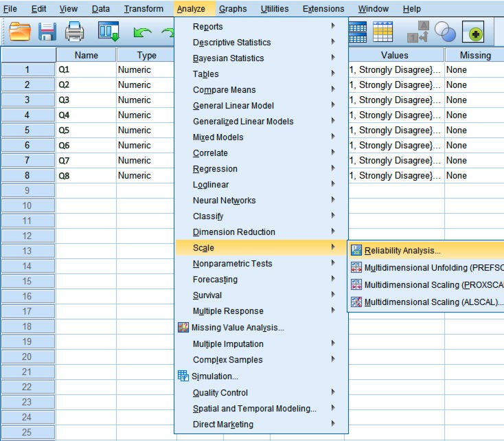
Task: Open the Graphs menu
Action: [x=233, y=9]
